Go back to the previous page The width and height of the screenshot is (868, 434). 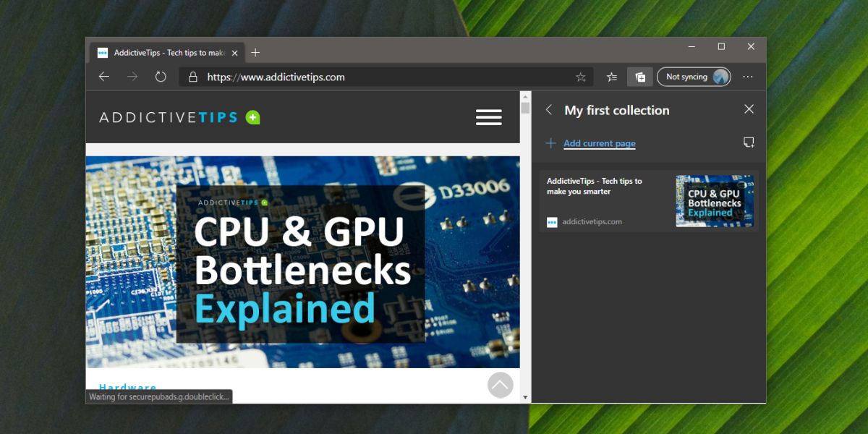[x=104, y=77]
